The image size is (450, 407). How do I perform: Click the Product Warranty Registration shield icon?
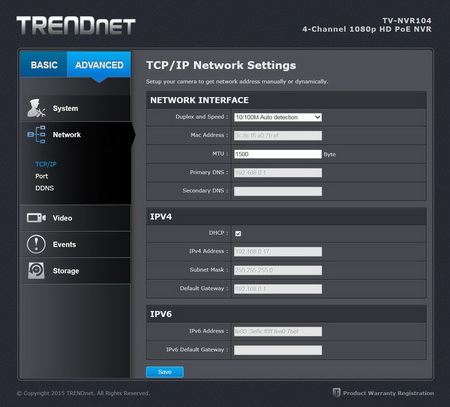point(336,392)
